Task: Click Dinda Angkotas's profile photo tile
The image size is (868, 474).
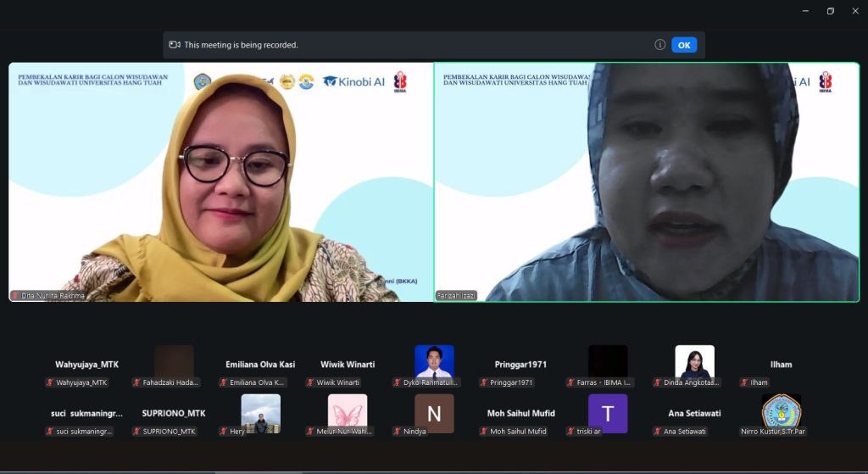Action: (x=694, y=362)
